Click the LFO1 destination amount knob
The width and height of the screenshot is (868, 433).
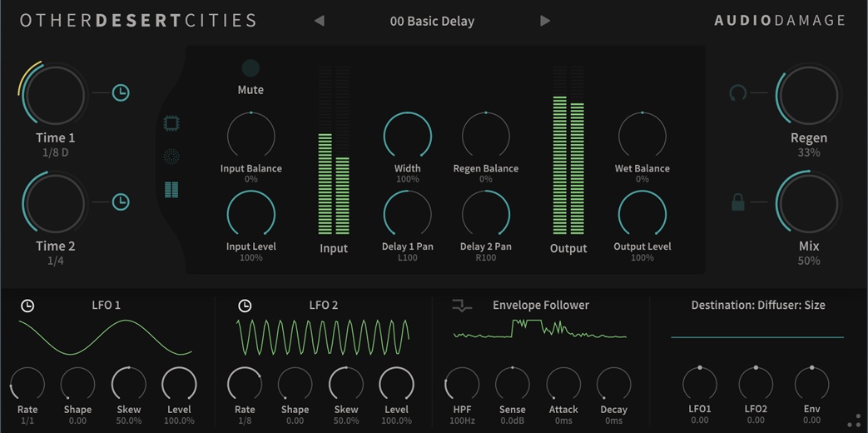click(x=700, y=384)
